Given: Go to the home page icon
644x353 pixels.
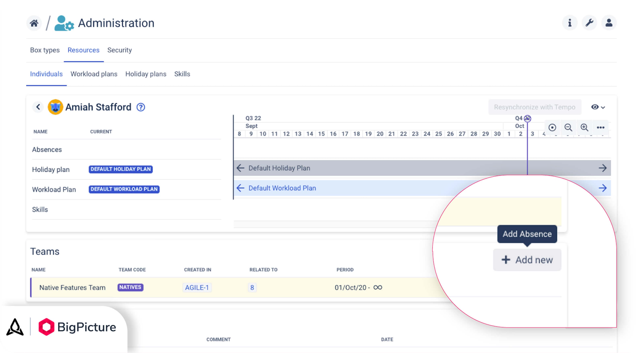Looking at the screenshot, I should click(x=34, y=23).
